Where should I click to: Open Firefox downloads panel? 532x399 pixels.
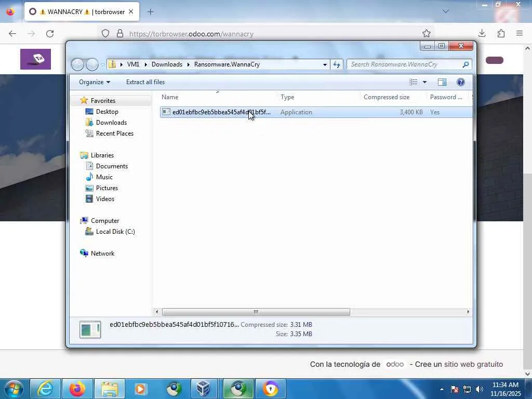click(482, 33)
